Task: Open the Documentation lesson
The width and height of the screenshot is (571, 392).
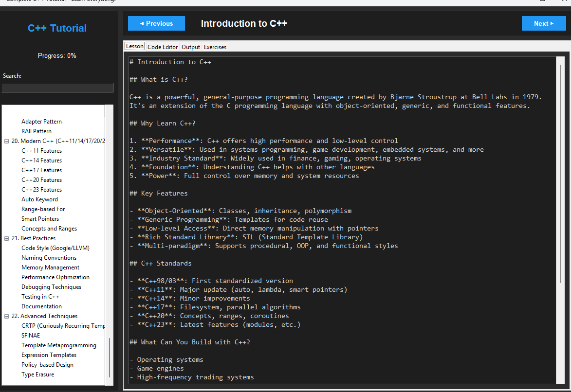Action: tap(41, 306)
